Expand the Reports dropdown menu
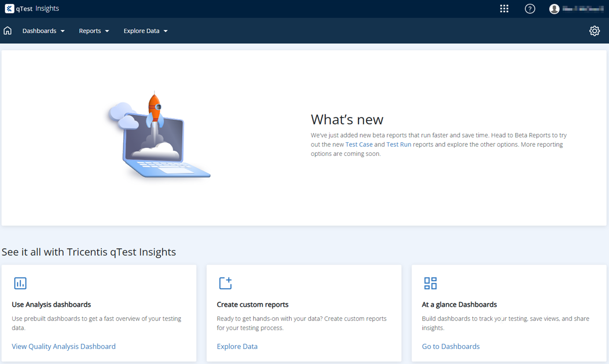 click(x=94, y=31)
